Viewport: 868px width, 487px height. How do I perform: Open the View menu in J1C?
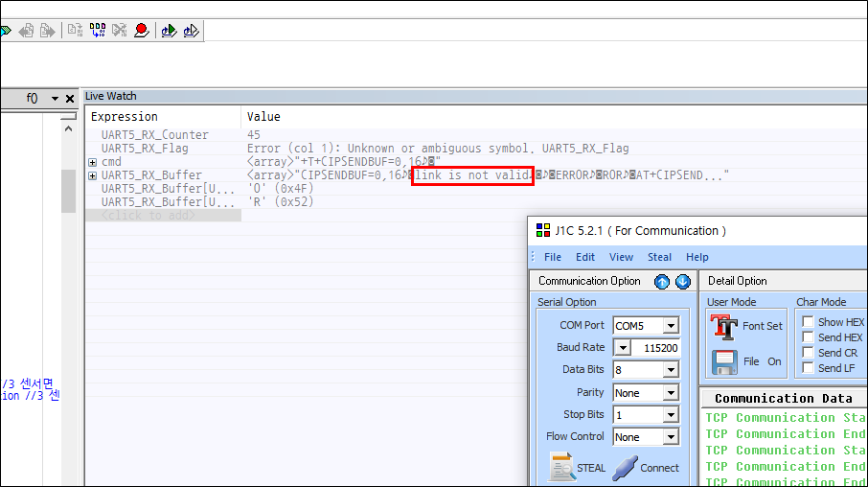[621, 257]
